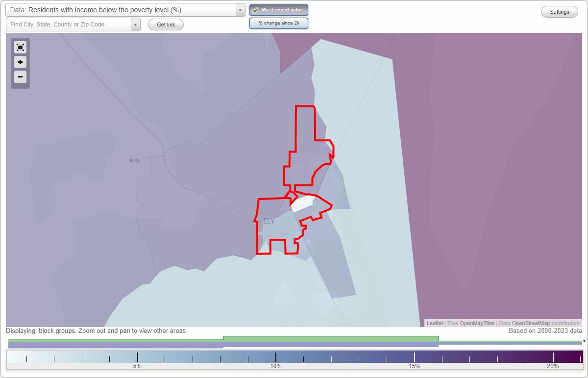Open the Settings panel
The width and height of the screenshot is (588, 378).
tap(559, 11)
